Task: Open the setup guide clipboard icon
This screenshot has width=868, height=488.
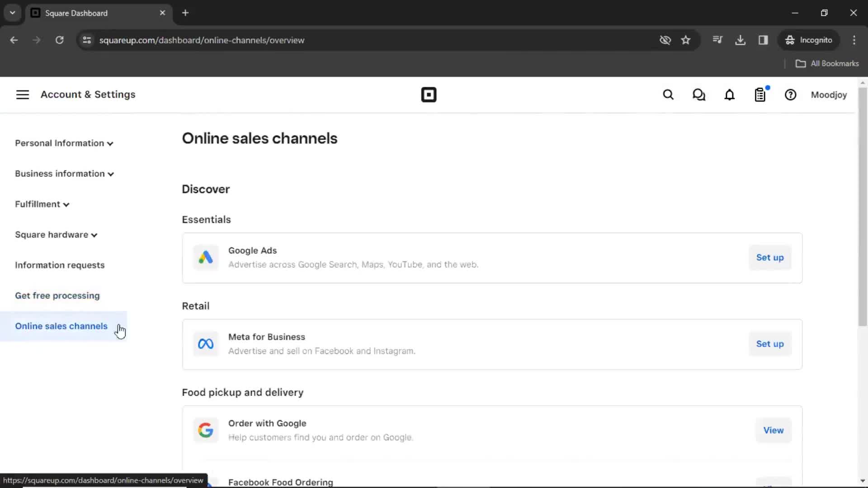Action: (760, 95)
